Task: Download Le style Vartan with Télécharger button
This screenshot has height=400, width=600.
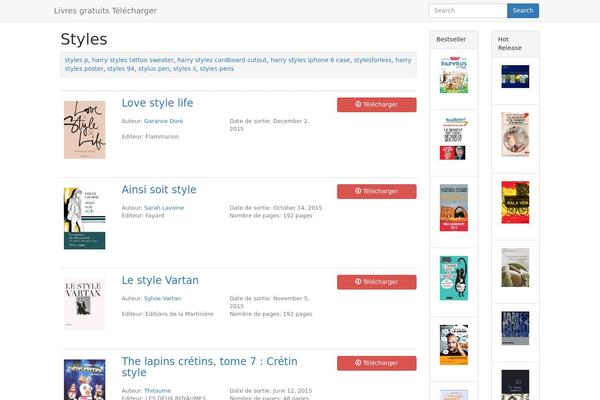Action: click(377, 282)
